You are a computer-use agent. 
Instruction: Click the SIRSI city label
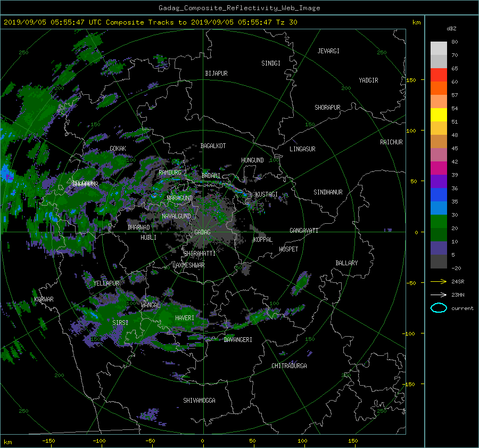[120, 323]
